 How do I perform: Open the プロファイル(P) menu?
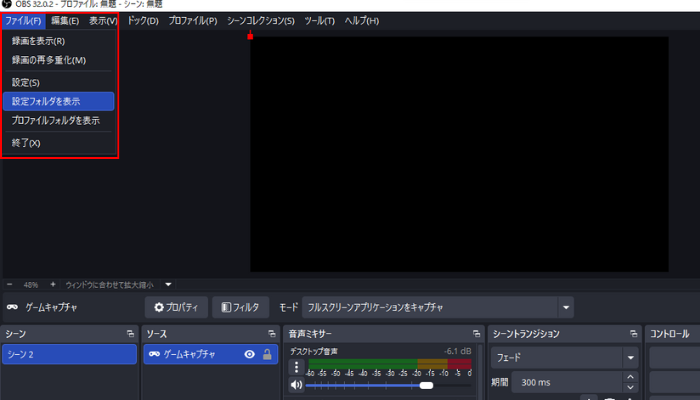(192, 21)
